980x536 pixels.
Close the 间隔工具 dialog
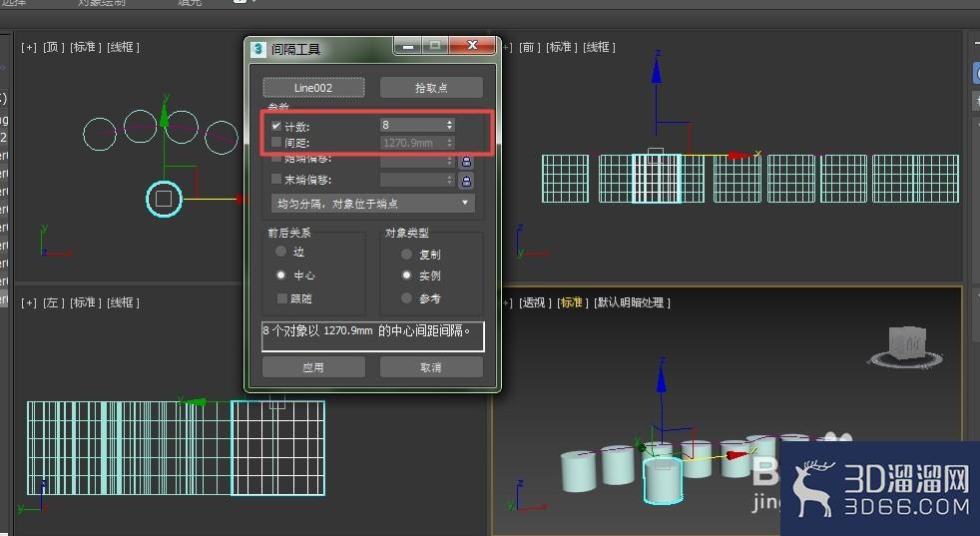pos(472,46)
